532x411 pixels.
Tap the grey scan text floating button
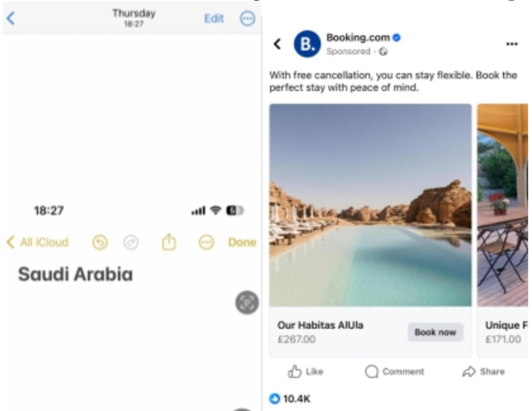(x=247, y=303)
